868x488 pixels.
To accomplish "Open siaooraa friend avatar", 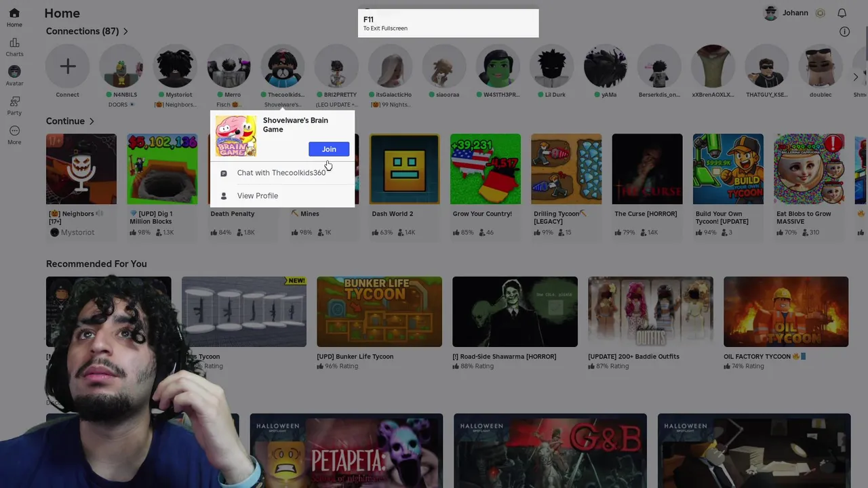I will tap(443, 66).
